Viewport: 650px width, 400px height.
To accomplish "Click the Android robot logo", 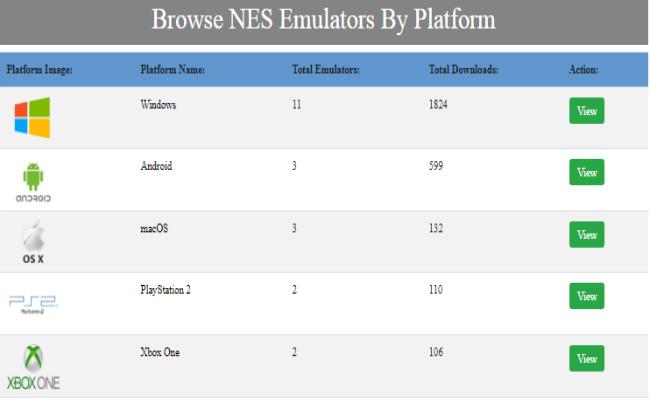I will click(33, 182).
